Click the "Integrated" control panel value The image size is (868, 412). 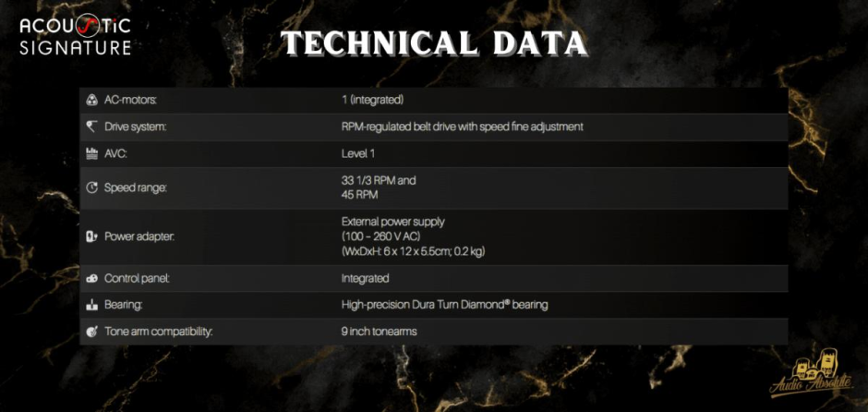pos(365,278)
